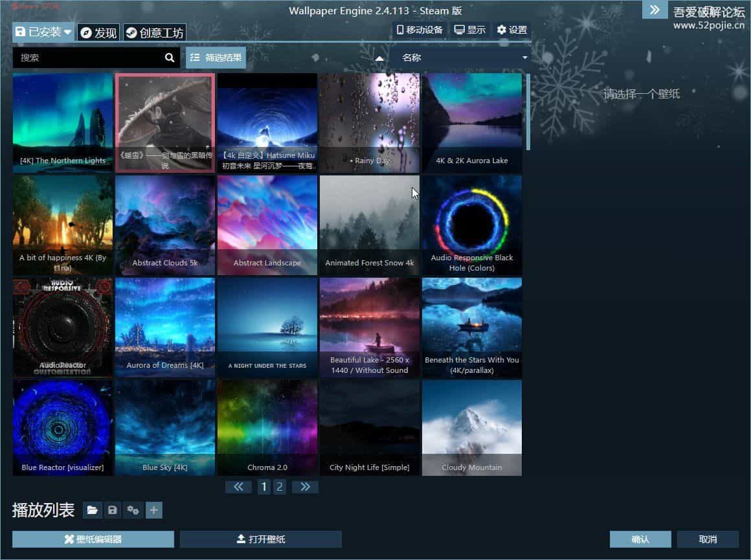Screen dimensions: 751x560
Task: Toggle sort direction arrow
Action: pyautogui.click(x=379, y=58)
